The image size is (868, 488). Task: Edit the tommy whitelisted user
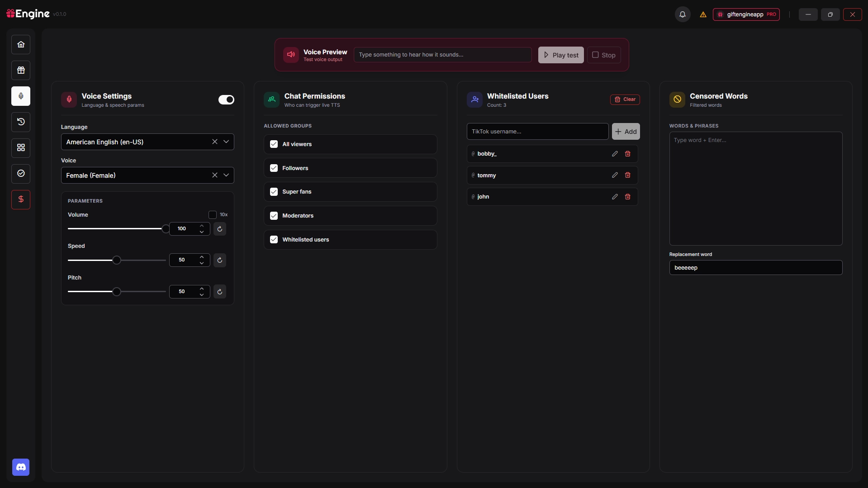point(615,175)
